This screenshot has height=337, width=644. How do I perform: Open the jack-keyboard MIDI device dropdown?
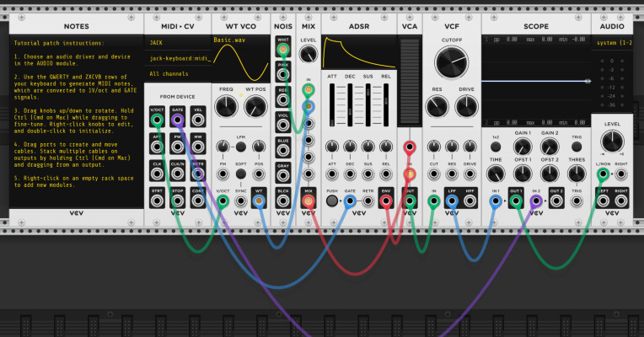[177, 58]
